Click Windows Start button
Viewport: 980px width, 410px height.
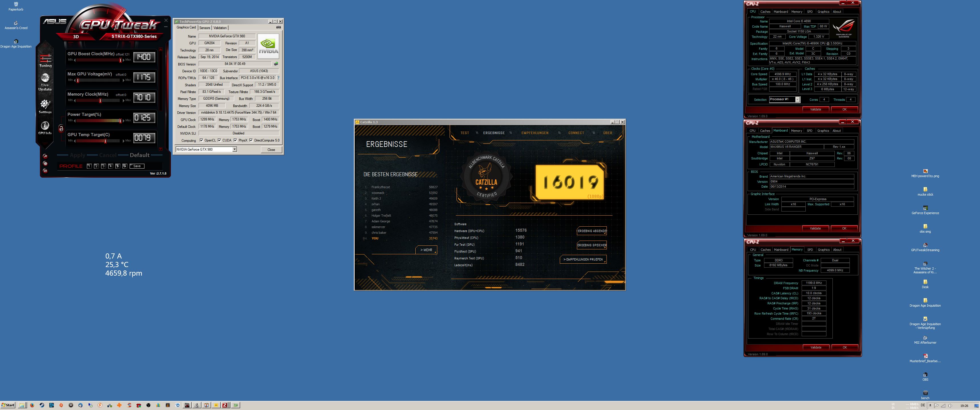tap(8, 405)
